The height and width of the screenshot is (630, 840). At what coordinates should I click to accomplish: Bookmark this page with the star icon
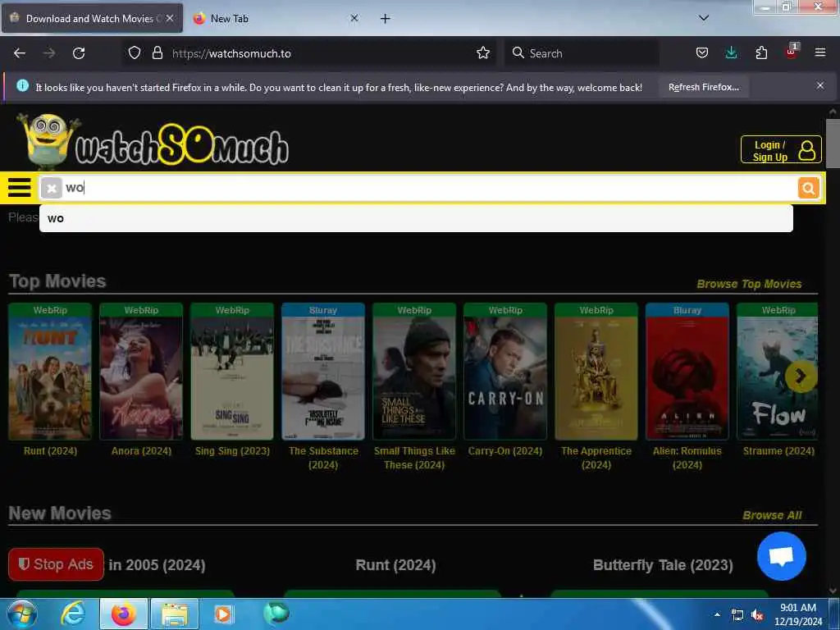(482, 53)
